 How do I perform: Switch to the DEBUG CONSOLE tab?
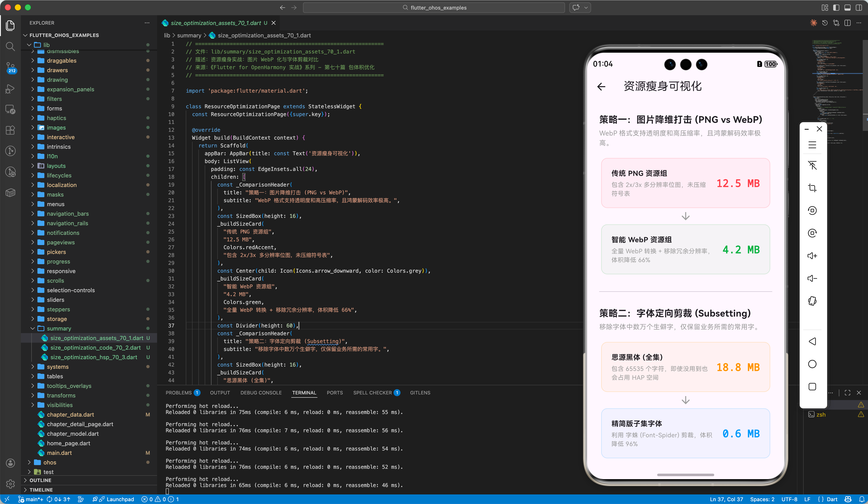(261, 392)
